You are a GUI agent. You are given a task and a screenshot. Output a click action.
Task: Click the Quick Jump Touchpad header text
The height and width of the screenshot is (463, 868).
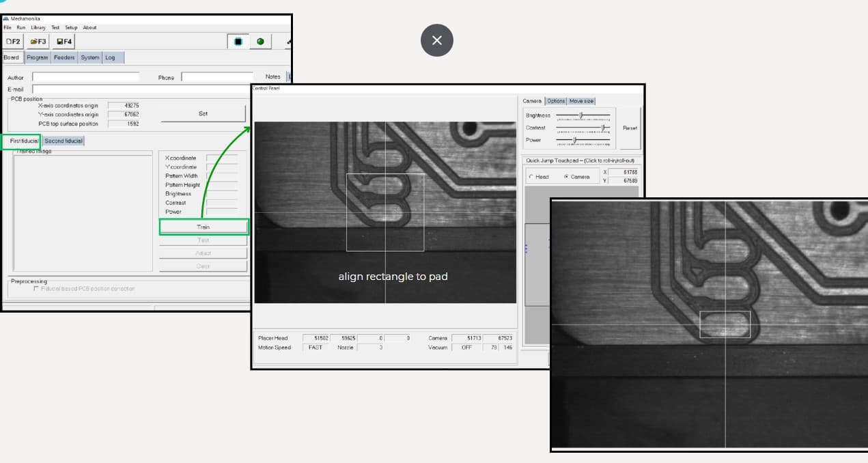pyautogui.click(x=580, y=160)
